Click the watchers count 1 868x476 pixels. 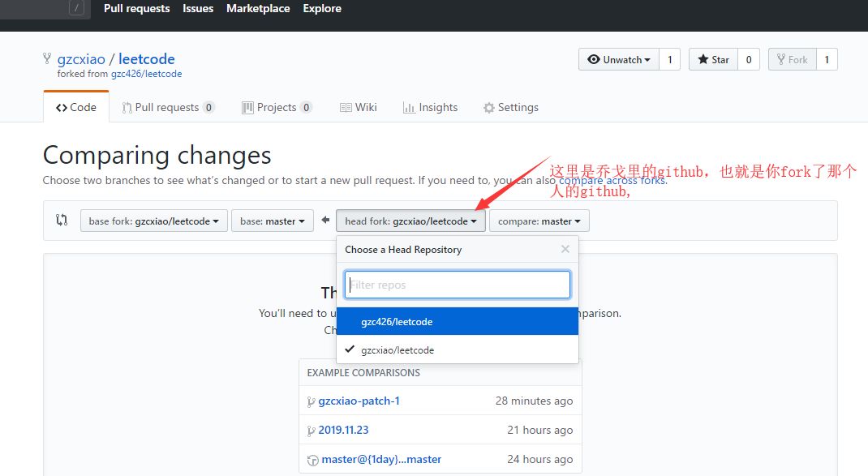(x=670, y=59)
